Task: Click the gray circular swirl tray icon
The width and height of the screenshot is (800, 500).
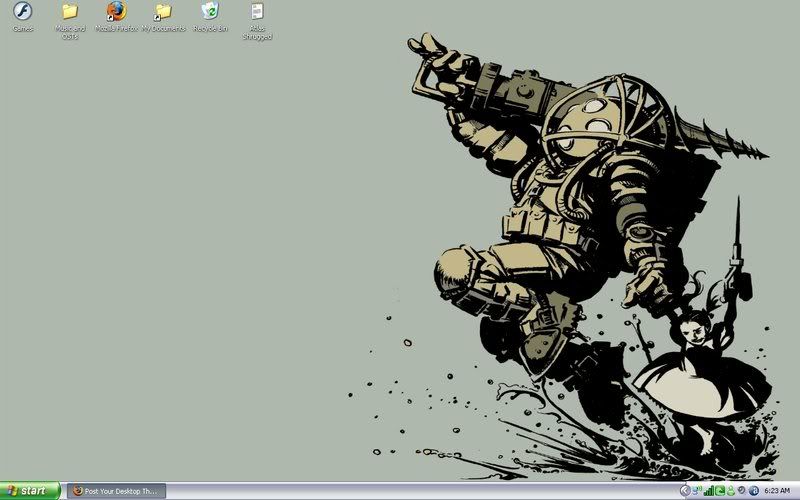Action: pos(741,490)
